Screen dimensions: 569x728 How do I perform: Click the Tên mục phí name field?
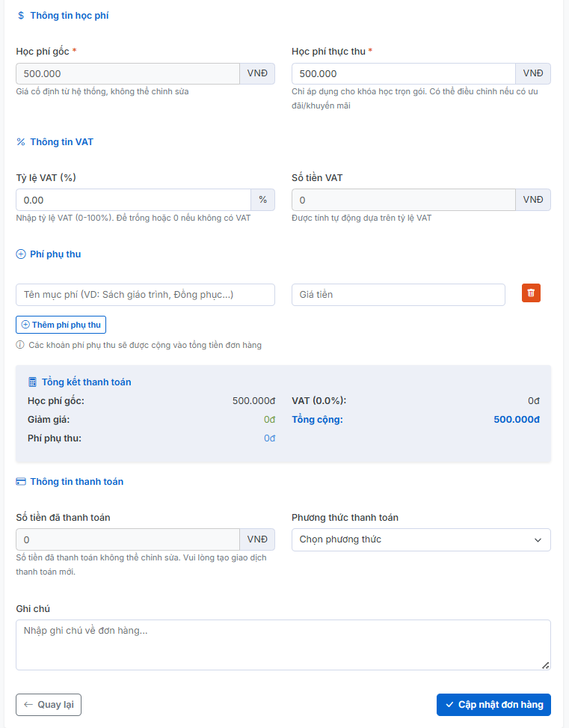tap(145, 295)
